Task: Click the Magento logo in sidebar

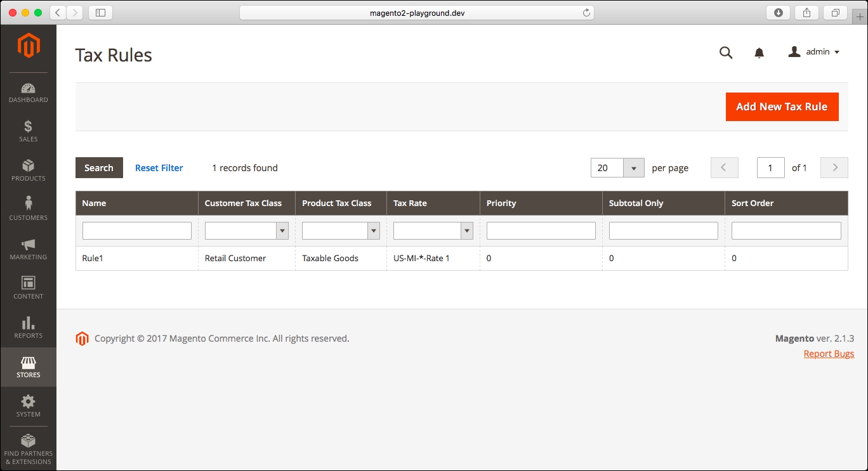Action: click(x=29, y=46)
